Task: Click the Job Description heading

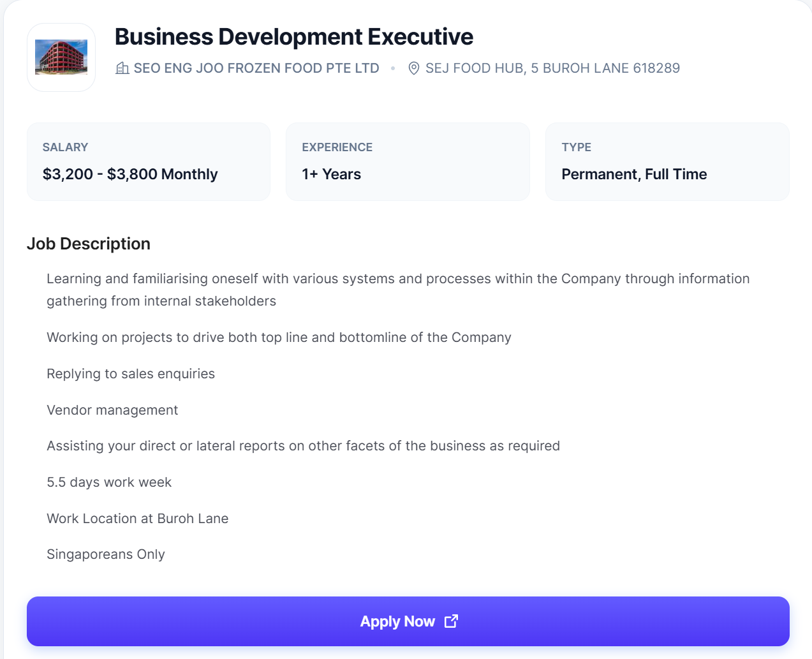Action: [88, 244]
